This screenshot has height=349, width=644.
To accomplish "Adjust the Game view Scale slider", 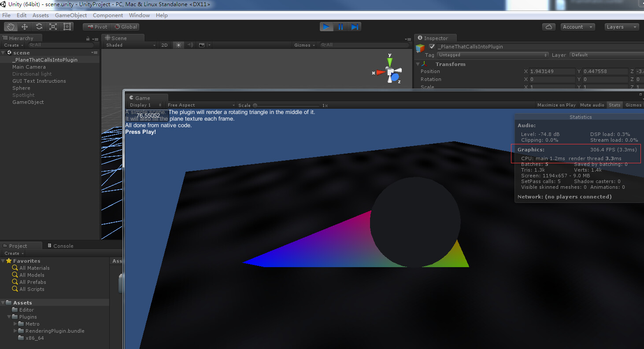I will (x=255, y=105).
